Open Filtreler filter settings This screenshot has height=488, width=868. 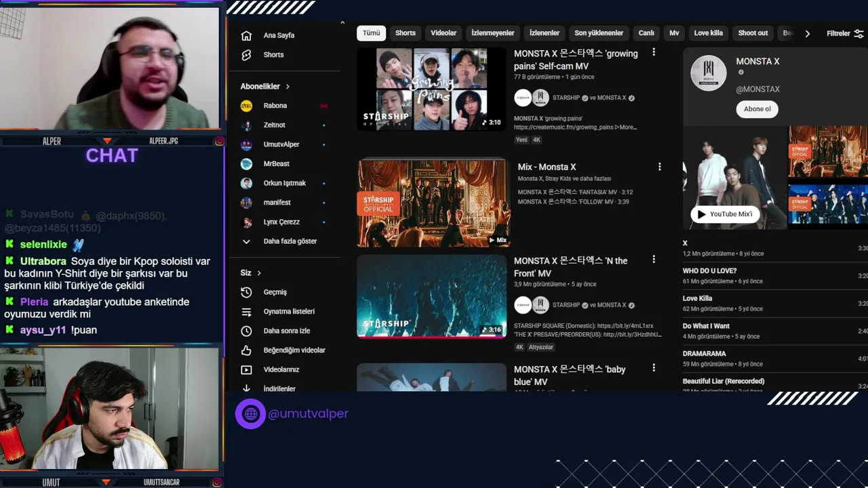(845, 33)
